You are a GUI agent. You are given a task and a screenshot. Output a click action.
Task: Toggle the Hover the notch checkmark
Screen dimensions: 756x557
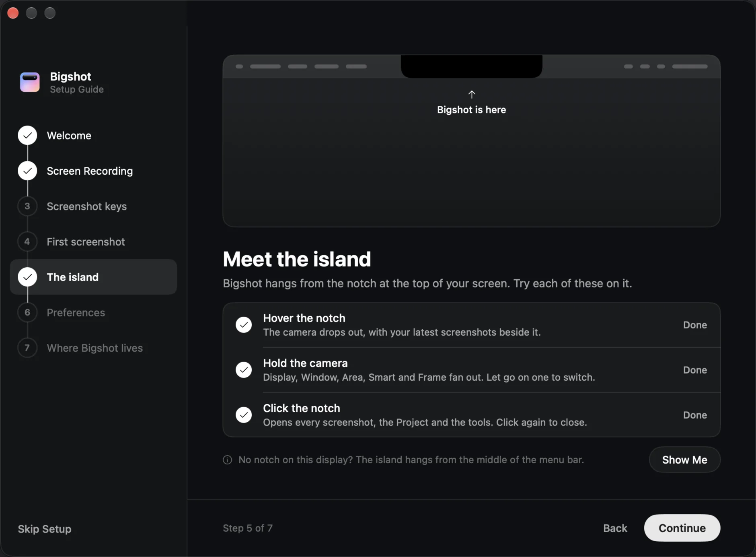244,325
